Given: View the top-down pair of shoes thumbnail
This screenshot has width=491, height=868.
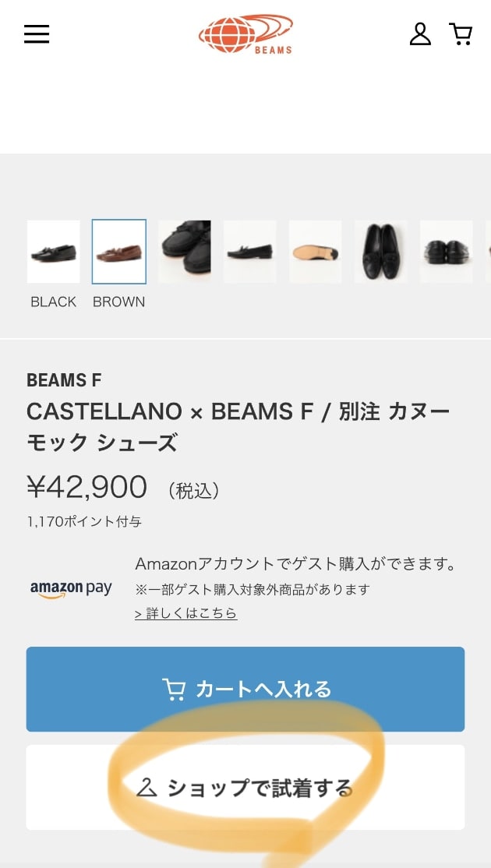Looking at the screenshot, I should (x=381, y=252).
